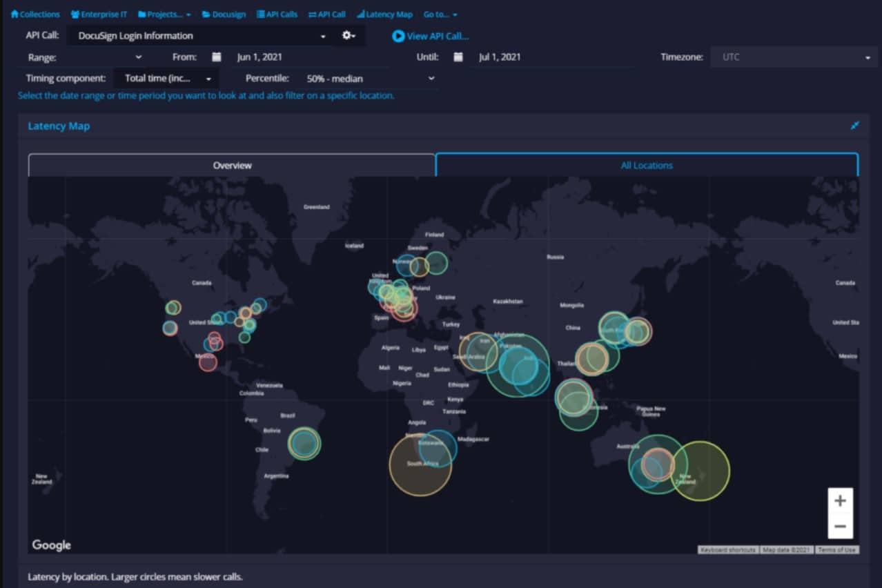Screen dimensions: 882x588
Task: Open the Timezone UTC dropdown
Action: 794,57
